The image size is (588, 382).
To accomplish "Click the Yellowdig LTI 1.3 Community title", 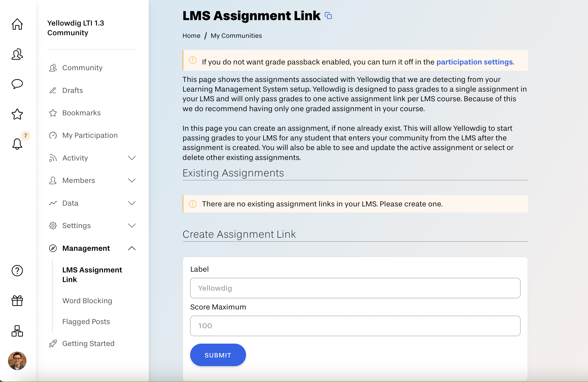I will pyautogui.click(x=76, y=28).
